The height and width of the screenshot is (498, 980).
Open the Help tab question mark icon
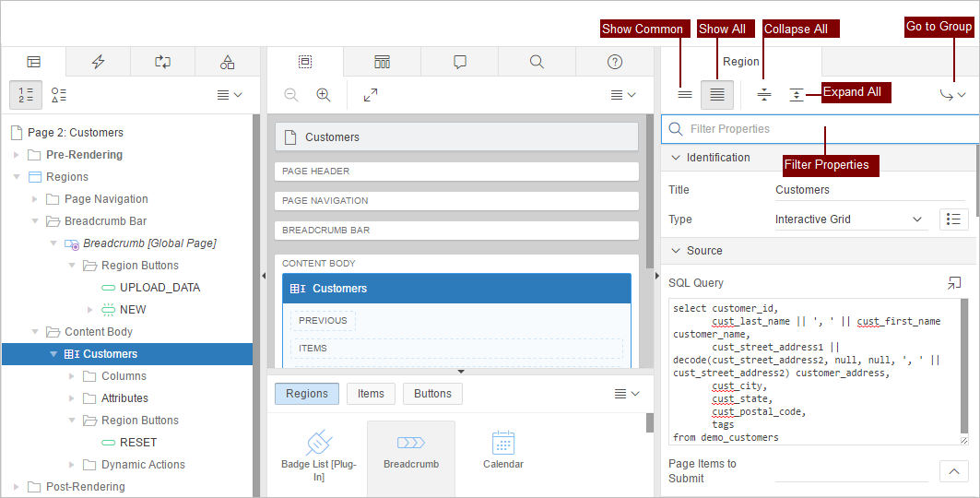(615, 62)
